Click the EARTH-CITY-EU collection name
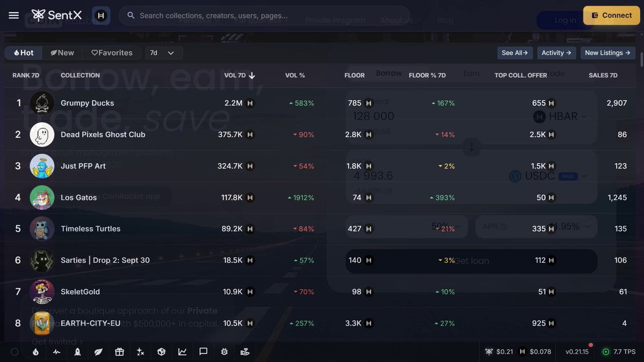 pyautogui.click(x=91, y=323)
